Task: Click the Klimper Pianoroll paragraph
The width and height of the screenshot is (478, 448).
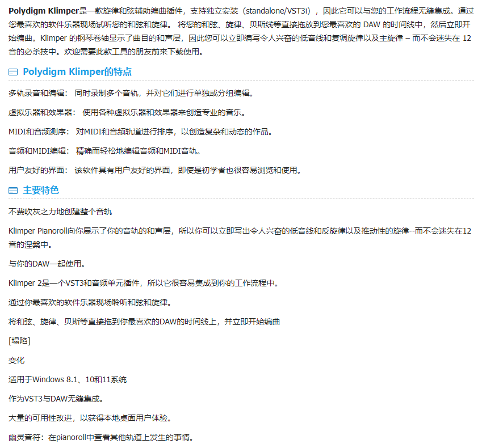Action: [x=240, y=238]
